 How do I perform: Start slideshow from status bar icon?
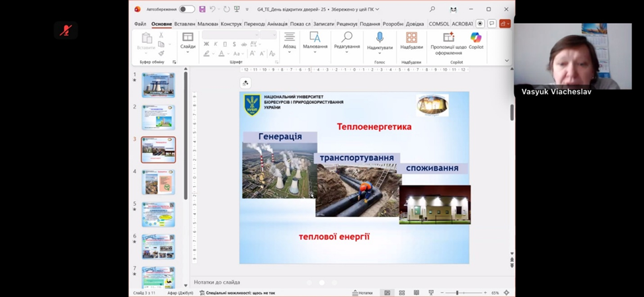tap(431, 292)
